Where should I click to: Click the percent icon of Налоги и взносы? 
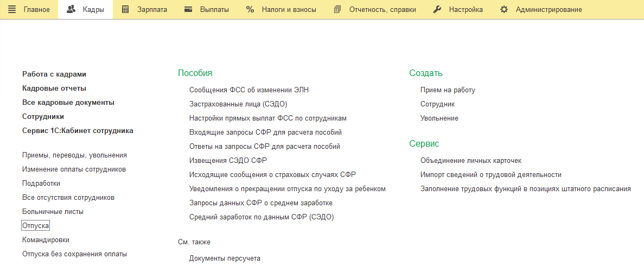(x=250, y=9)
